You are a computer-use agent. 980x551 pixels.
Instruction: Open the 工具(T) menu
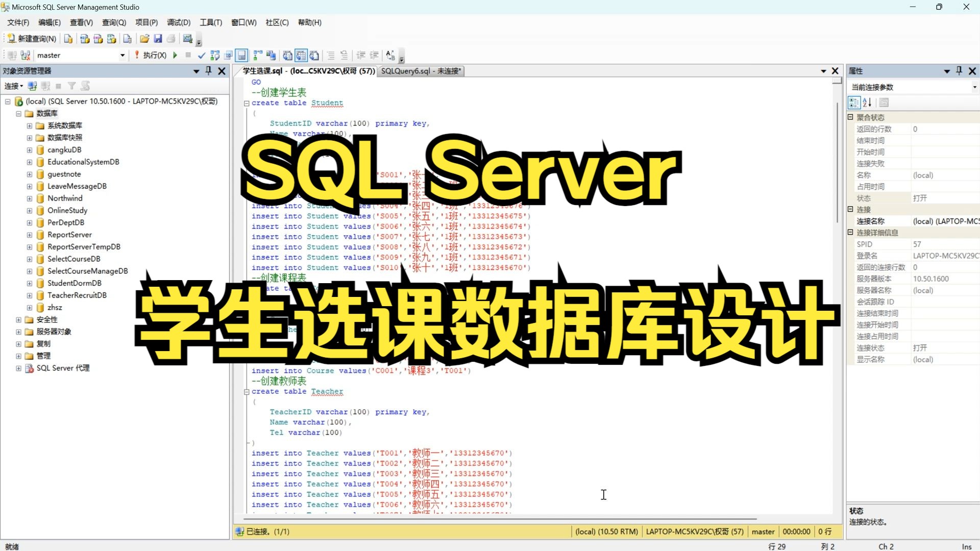coord(211,22)
